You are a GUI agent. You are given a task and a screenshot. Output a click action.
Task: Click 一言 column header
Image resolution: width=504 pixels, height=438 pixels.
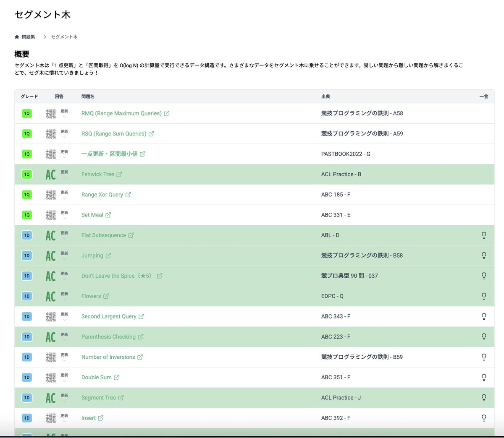click(x=484, y=96)
